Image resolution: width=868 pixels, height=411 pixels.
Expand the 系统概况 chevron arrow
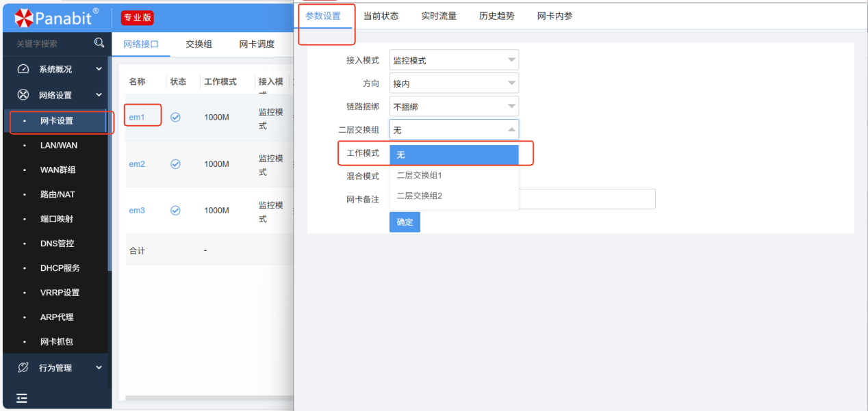[99, 69]
